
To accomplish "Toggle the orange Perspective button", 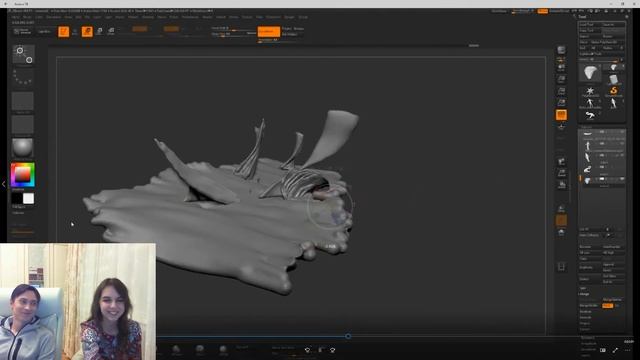I will tap(562, 115).
